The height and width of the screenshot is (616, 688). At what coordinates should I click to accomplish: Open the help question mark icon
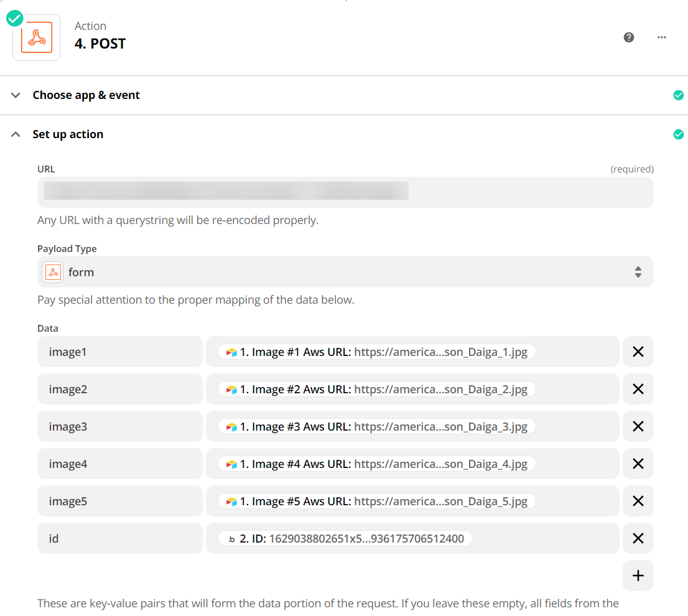[x=629, y=37]
